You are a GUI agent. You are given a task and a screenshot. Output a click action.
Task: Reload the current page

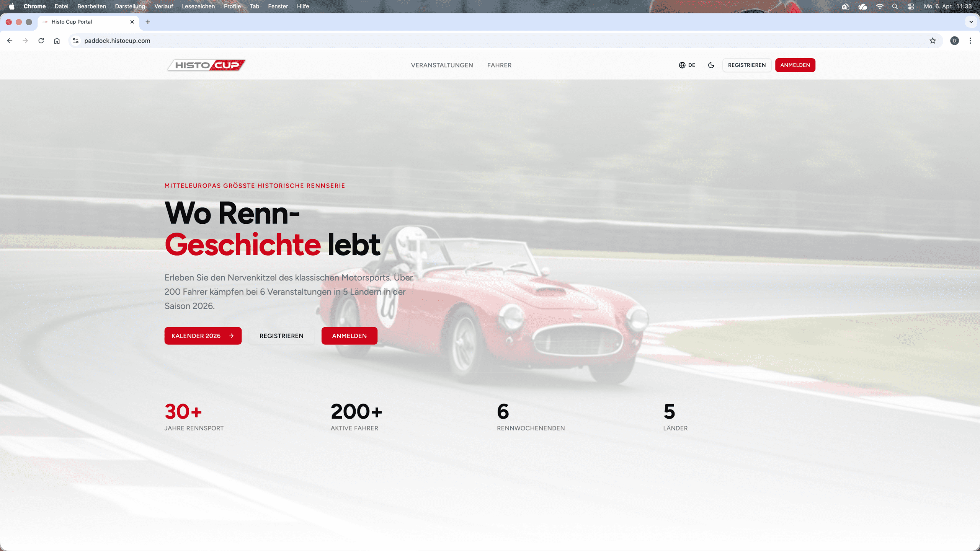coord(41,41)
